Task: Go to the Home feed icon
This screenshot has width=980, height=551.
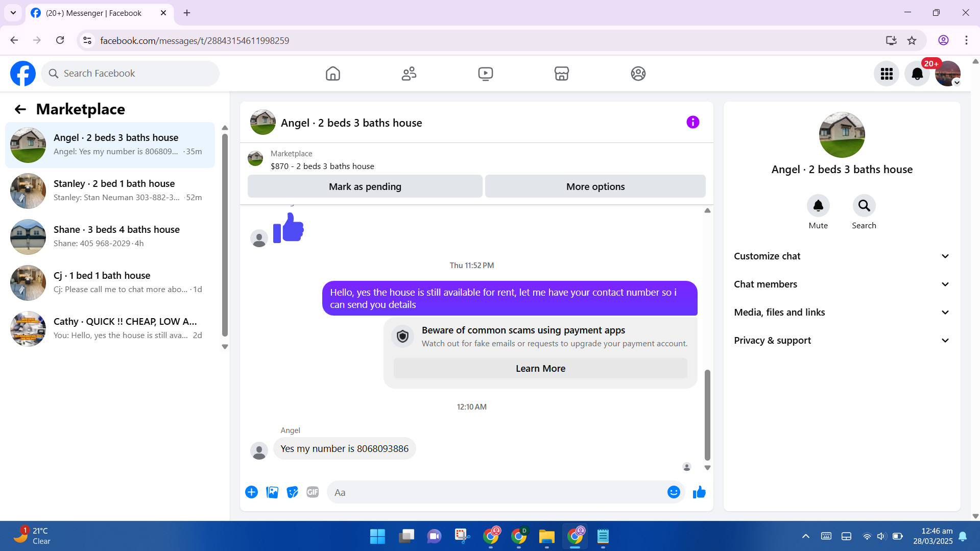Action: (x=333, y=74)
